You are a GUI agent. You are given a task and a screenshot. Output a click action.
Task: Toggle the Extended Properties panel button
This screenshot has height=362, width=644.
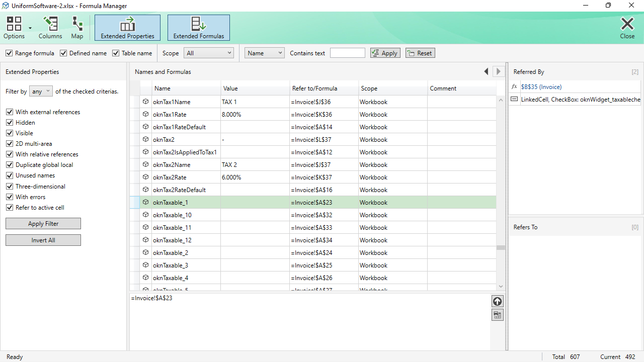coord(127,27)
